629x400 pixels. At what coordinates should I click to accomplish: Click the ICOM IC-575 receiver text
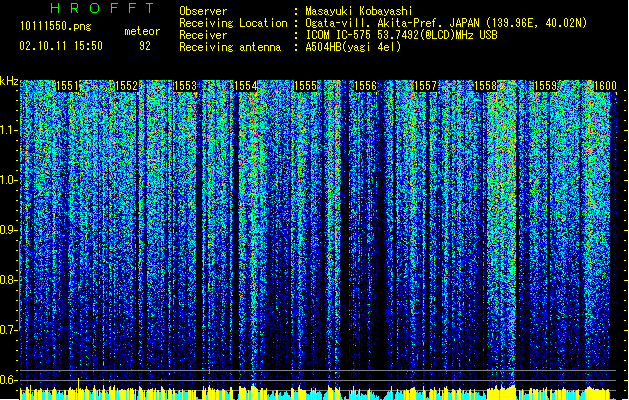401,35
